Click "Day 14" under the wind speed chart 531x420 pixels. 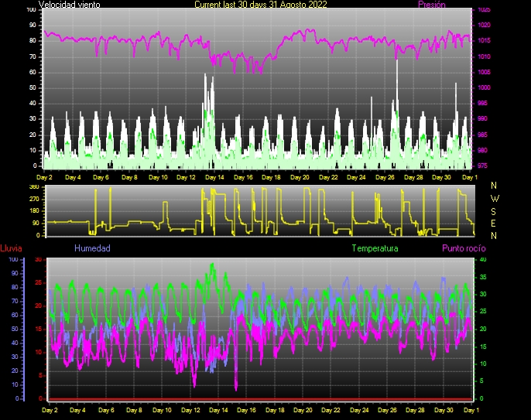click(x=214, y=177)
